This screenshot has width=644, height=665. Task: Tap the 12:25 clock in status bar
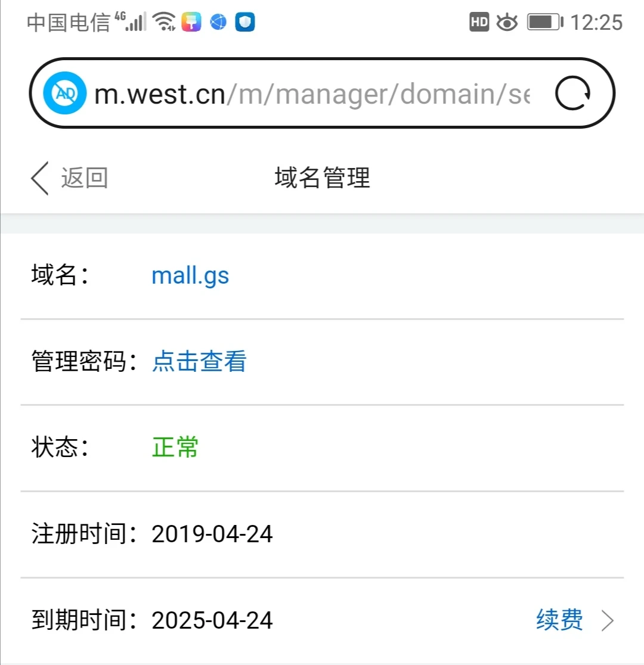click(596, 23)
